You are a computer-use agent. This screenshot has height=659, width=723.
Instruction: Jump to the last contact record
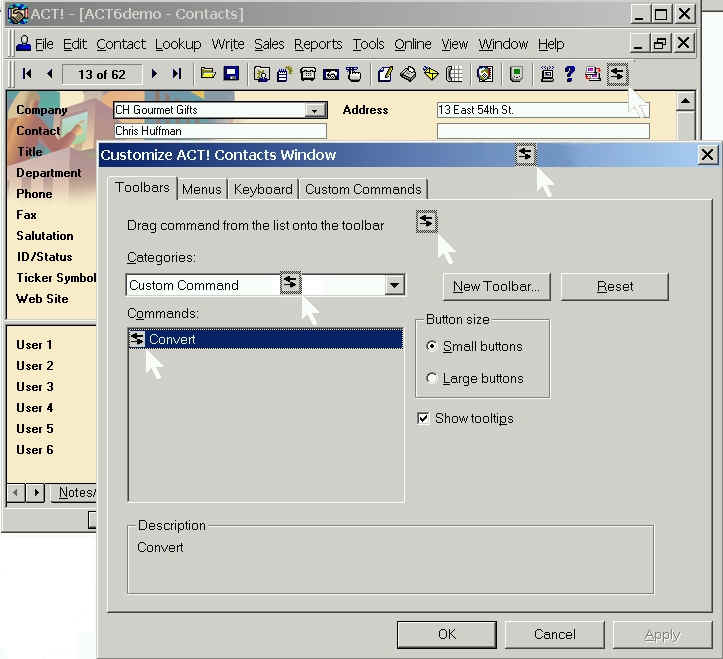(x=177, y=74)
